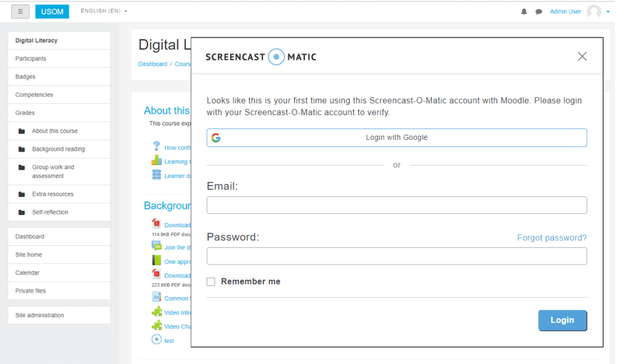Click the Screencast icon beside test
This screenshot has height=364, width=617.
[x=156, y=339]
